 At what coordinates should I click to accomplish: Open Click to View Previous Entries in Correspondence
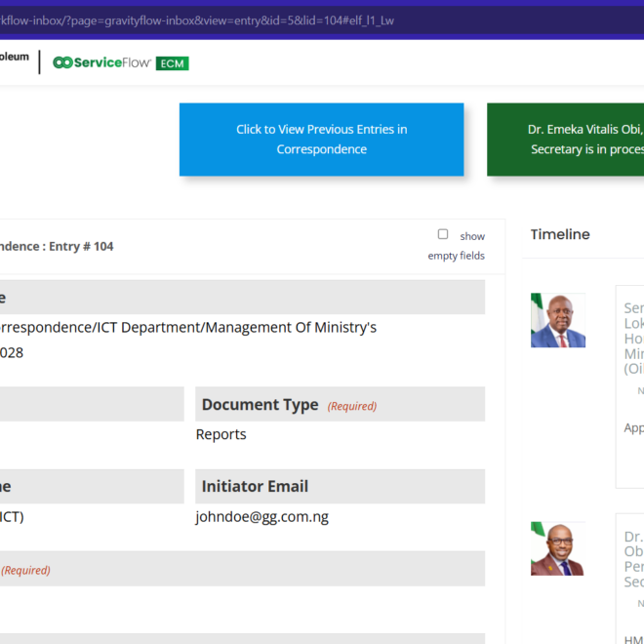pos(322,140)
